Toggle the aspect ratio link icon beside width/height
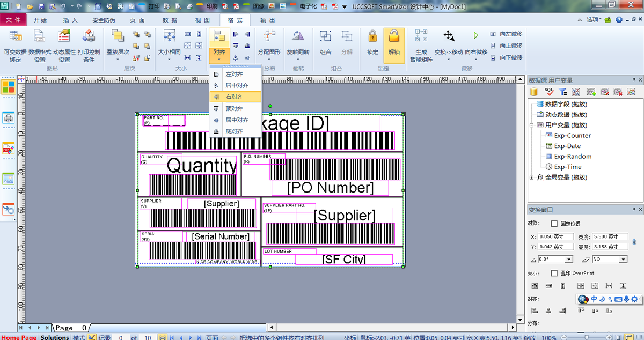 coord(634,242)
